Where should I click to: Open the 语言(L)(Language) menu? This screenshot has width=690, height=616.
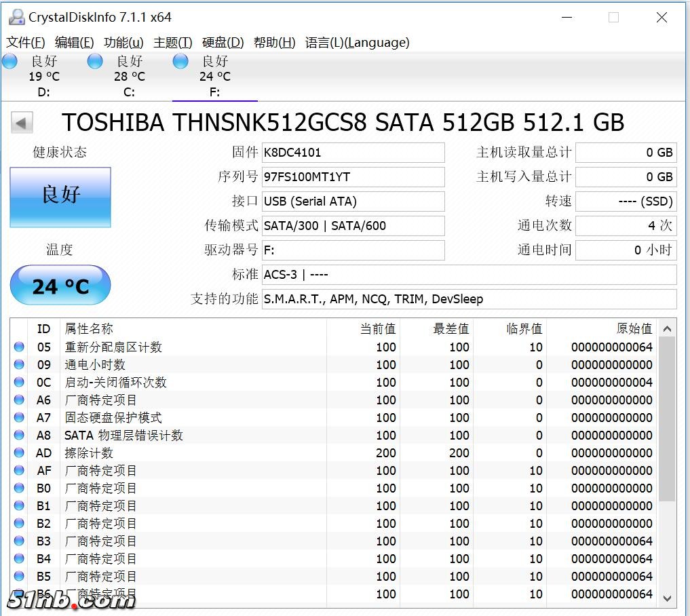point(357,43)
